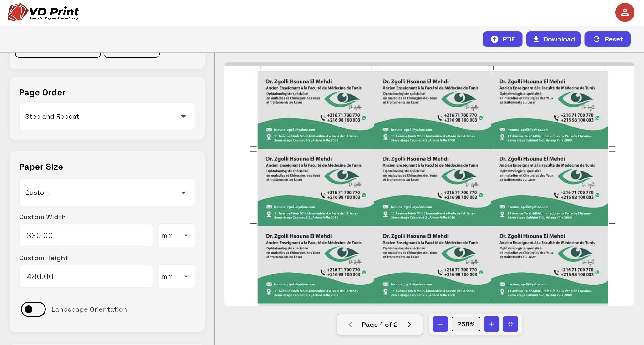Click the fit-to-screen collapse icon
The image size is (644, 345).
(510, 324)
